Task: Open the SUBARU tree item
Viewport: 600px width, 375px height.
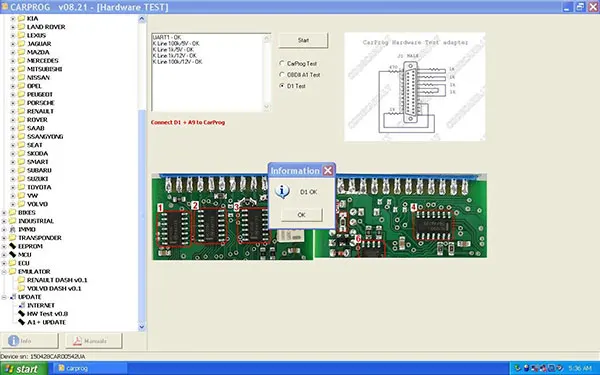Action: (x=39, y=170)
